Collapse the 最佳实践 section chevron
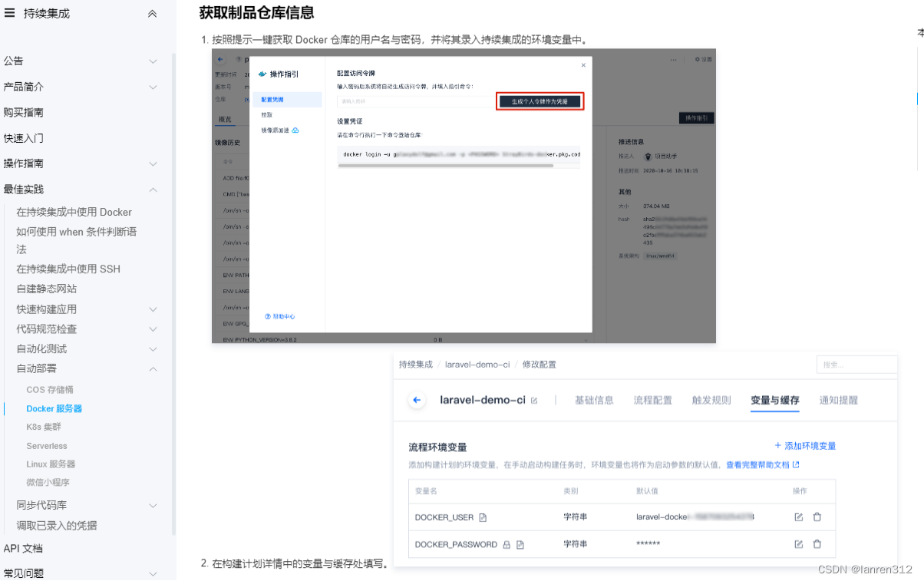This screenshot has width=924, height=581. point(153,190)
